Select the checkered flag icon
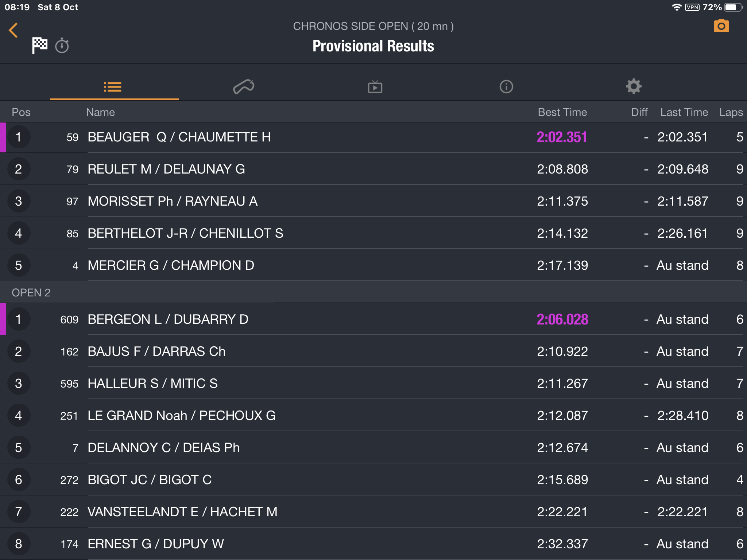This screenshot has height=560, width=747. 39,46
